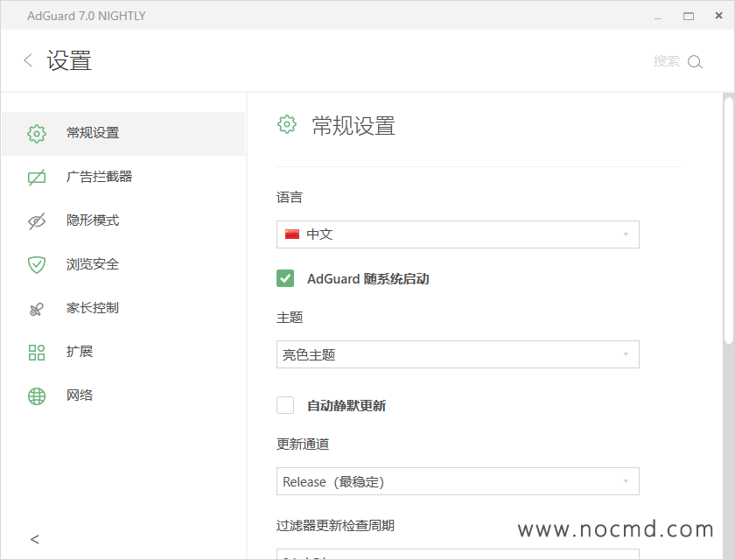Click the vertical scrollbar thumb
Screen dimensions: 735x560
click(728, 220)
